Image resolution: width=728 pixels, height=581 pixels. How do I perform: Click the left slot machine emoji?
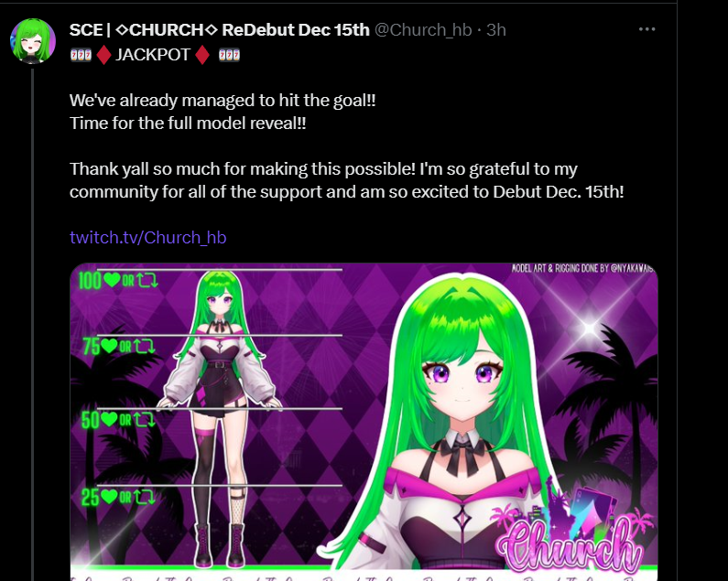tap(81, 55)
